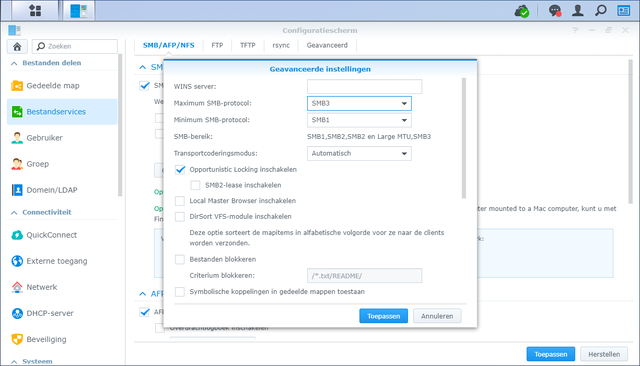Image resolution: width=640 pixels, height=366 pixels.
Task: Click Annuleren to cancel the dialog
Action: click(437, 316)
